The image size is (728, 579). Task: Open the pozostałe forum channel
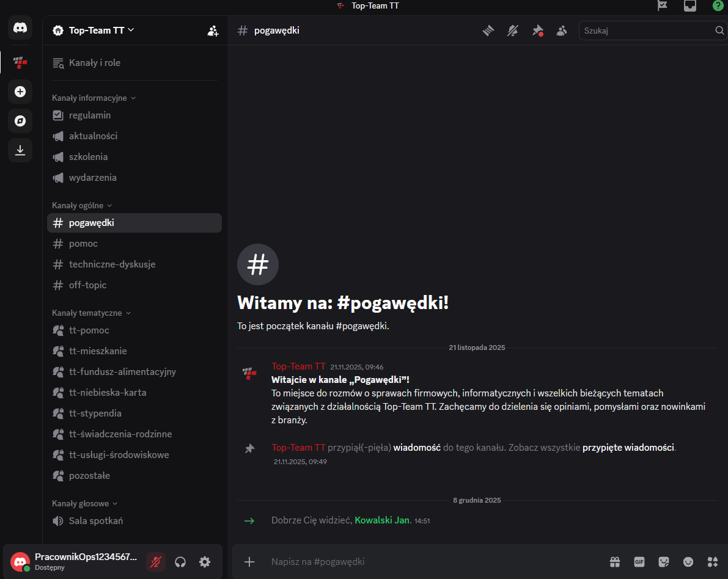tap(134, 476)
